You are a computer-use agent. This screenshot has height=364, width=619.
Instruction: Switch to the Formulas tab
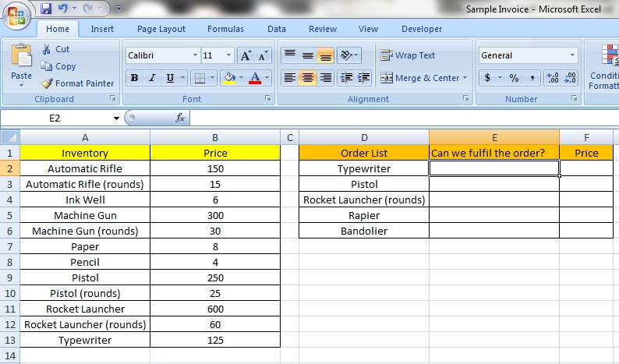point(225,29)
